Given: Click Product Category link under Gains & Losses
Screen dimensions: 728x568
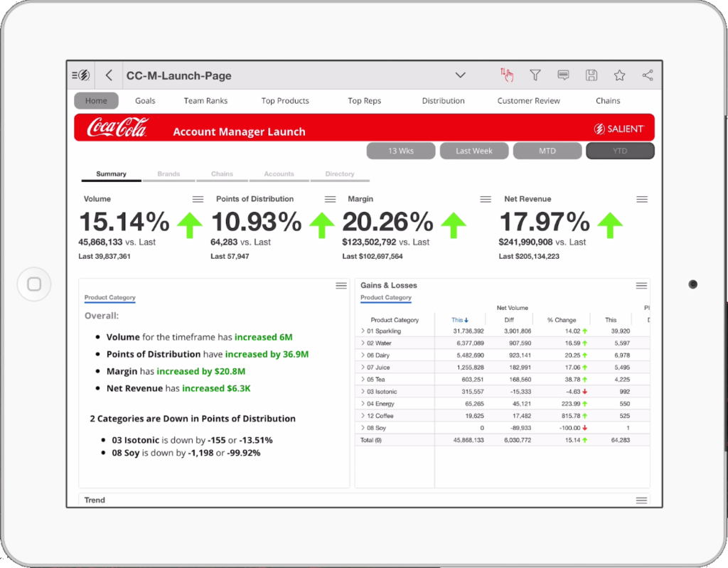Looking at the screenshot, I should tap(386, 298).
